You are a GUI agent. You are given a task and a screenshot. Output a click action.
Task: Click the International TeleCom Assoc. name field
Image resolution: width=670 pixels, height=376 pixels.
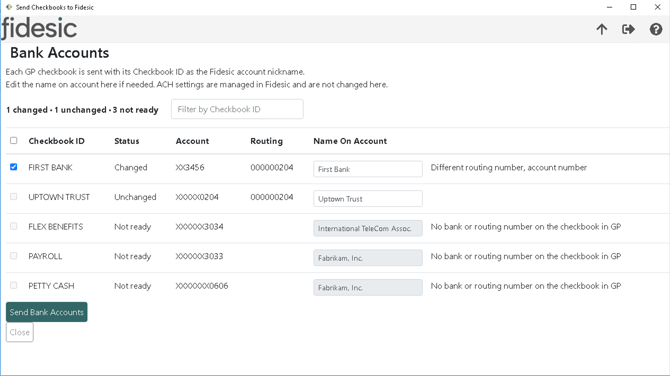368,228
